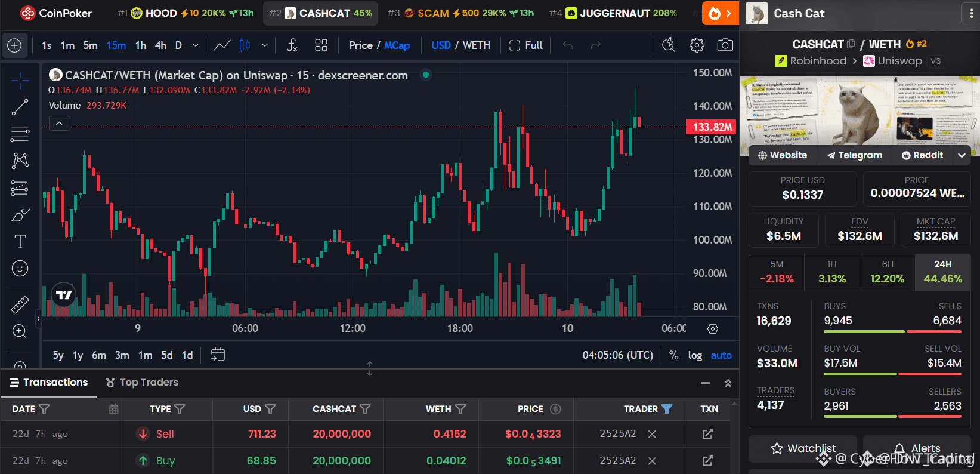Open the DATE column filter

click(44, 409)
